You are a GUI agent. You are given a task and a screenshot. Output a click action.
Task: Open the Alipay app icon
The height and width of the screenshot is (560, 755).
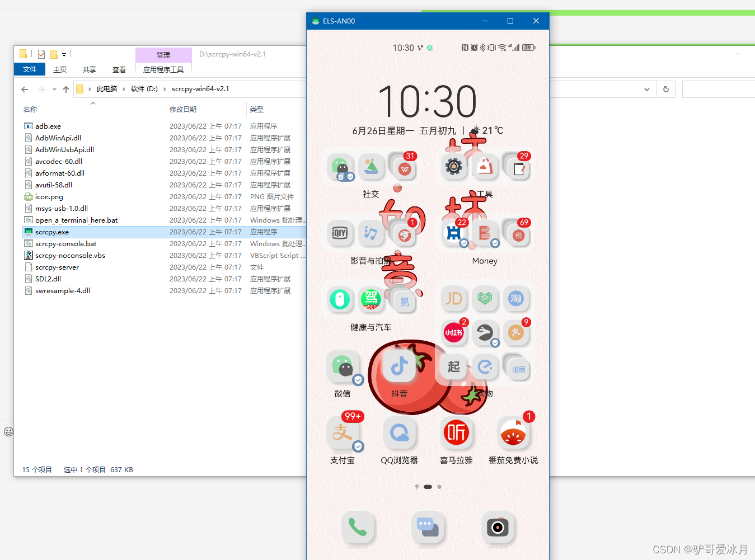(343, 433)
